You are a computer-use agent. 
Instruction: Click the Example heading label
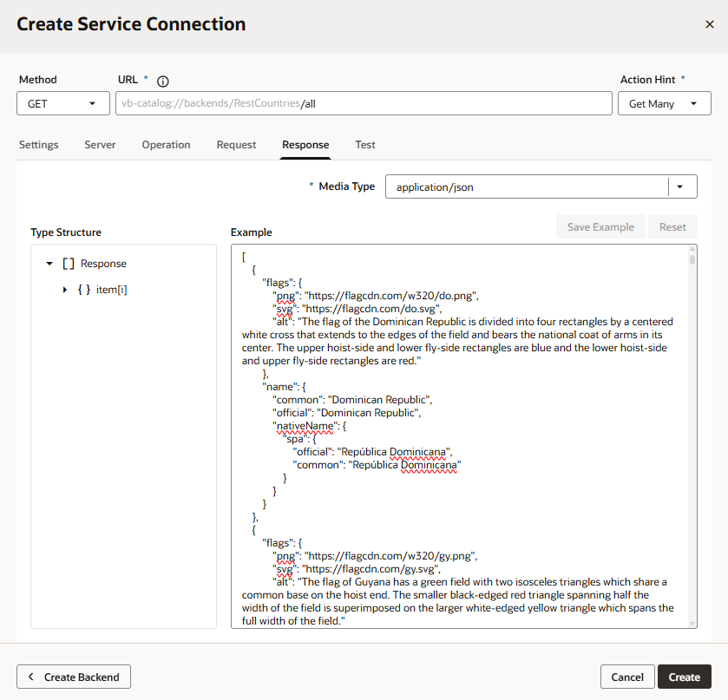point(251,232)
